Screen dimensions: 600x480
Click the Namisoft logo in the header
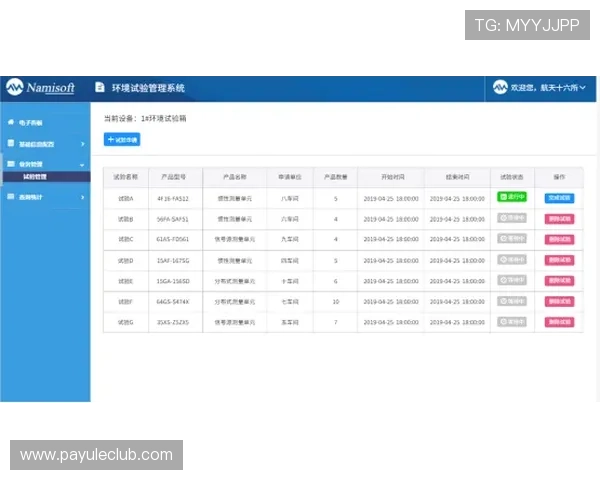tap(40, 88)
